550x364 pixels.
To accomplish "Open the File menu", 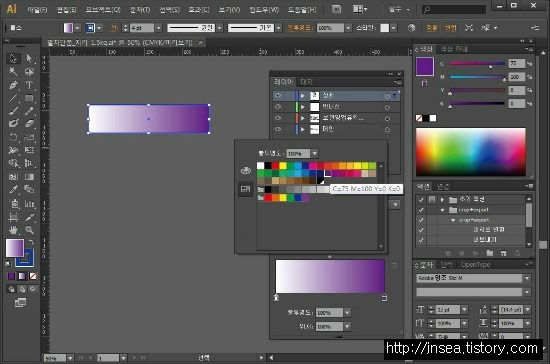I will 37,9.
